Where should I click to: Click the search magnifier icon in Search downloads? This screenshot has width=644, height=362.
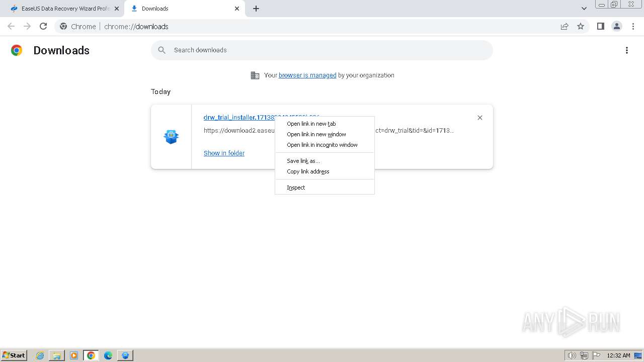click(162, 50)
